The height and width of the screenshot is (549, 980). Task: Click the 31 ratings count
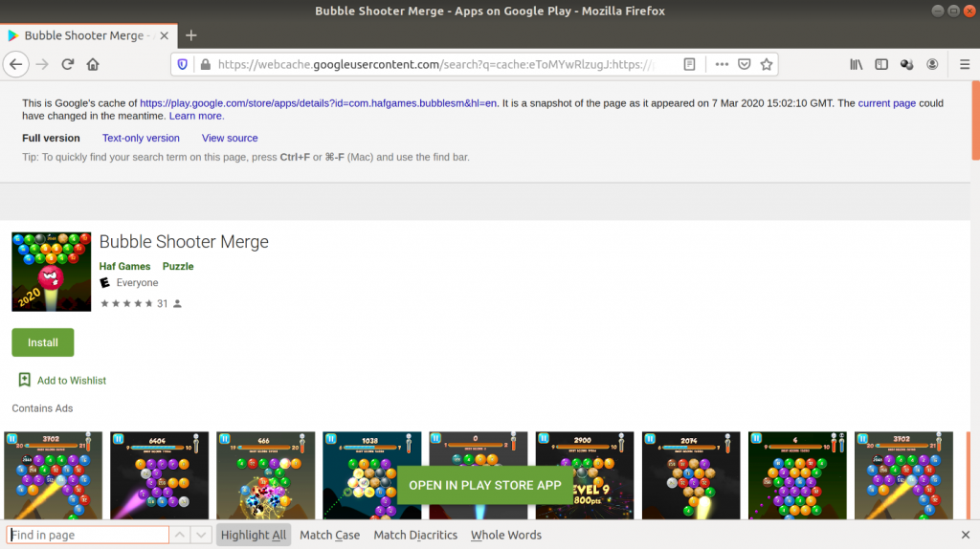point(163,303)
